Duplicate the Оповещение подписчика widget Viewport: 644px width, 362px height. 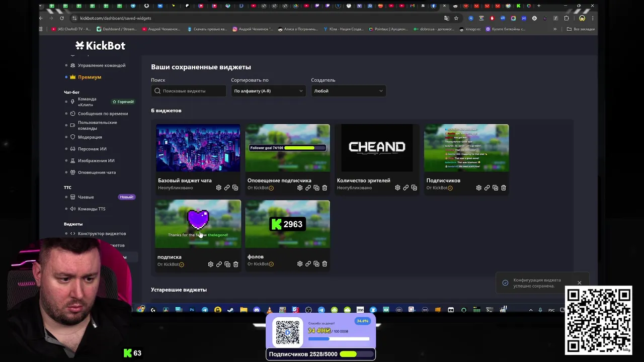tap(316, 188)
